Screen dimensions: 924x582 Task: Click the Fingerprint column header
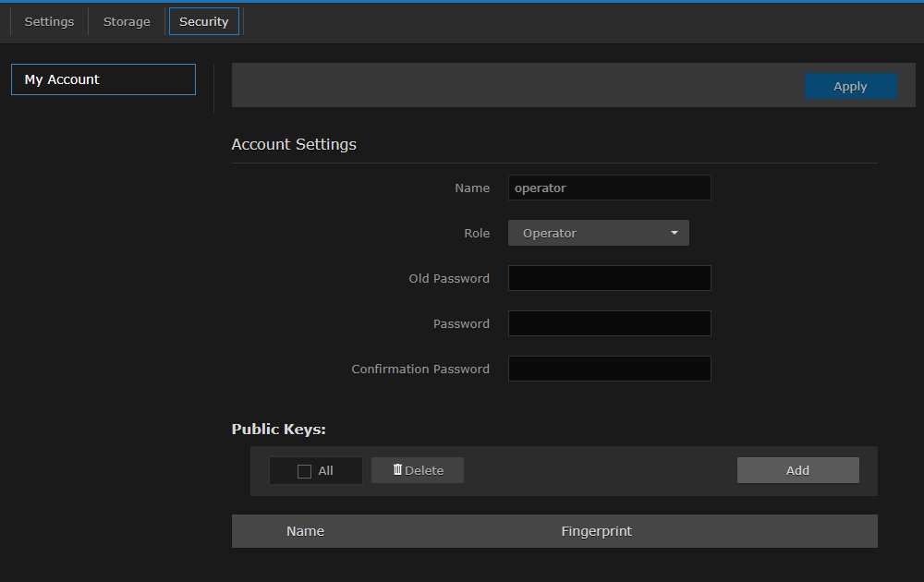click(x=596, y=531)
